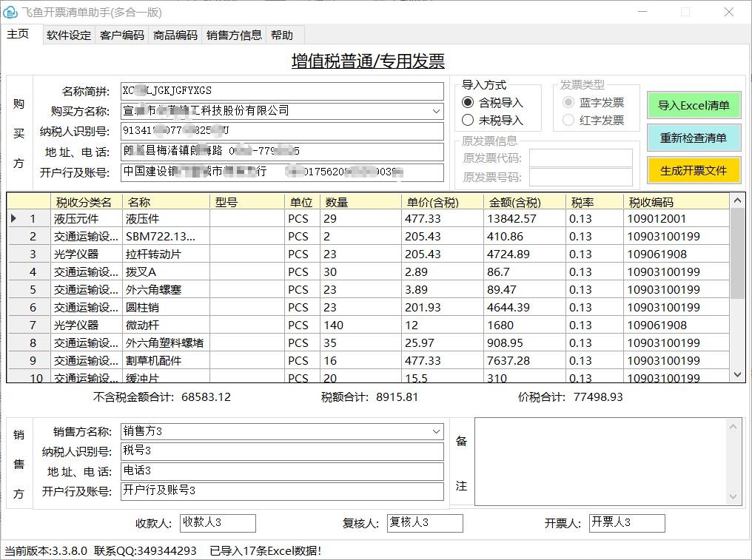Screen dimensions: 752x560
Task: Click the table scrollbar up arrow
Action: pos(737,200)
